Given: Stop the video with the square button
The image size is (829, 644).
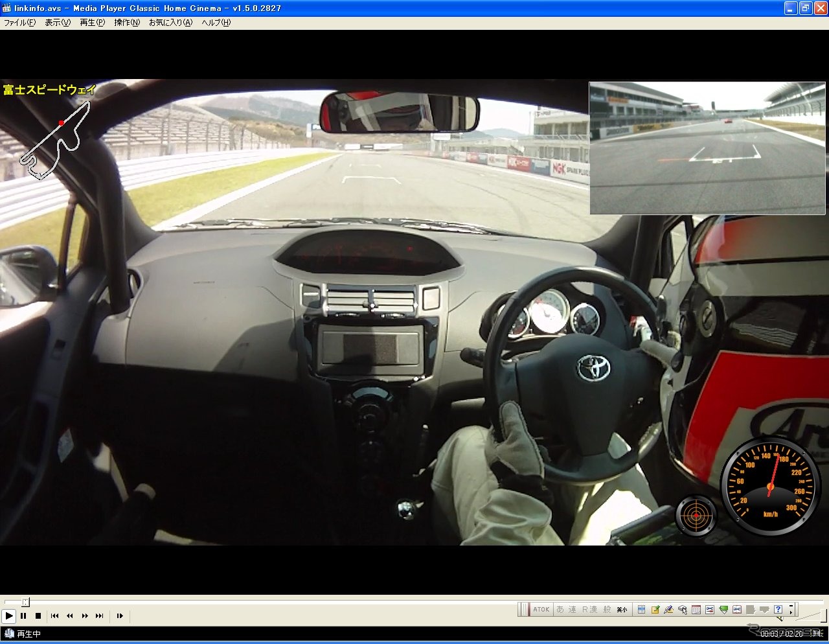Looking at the screenshot, I should [x=38, y=616].
